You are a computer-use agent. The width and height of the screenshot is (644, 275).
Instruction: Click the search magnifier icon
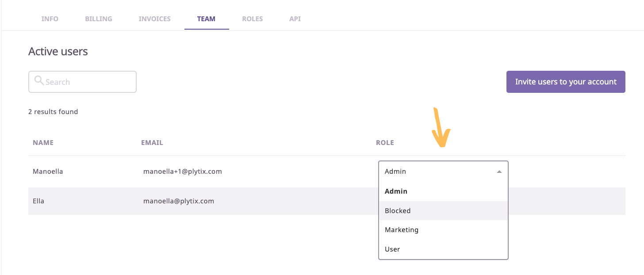(x=39, y=81)
